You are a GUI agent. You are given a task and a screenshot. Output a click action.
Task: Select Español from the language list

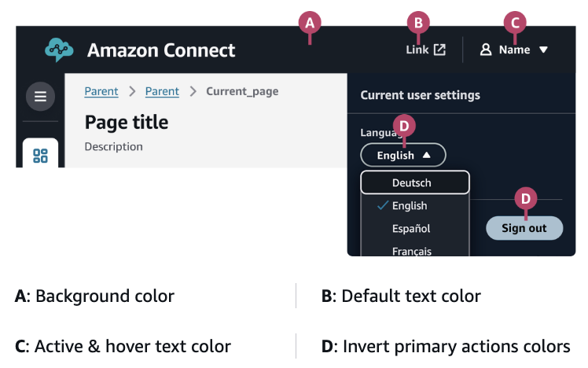[x=411, y=229]
